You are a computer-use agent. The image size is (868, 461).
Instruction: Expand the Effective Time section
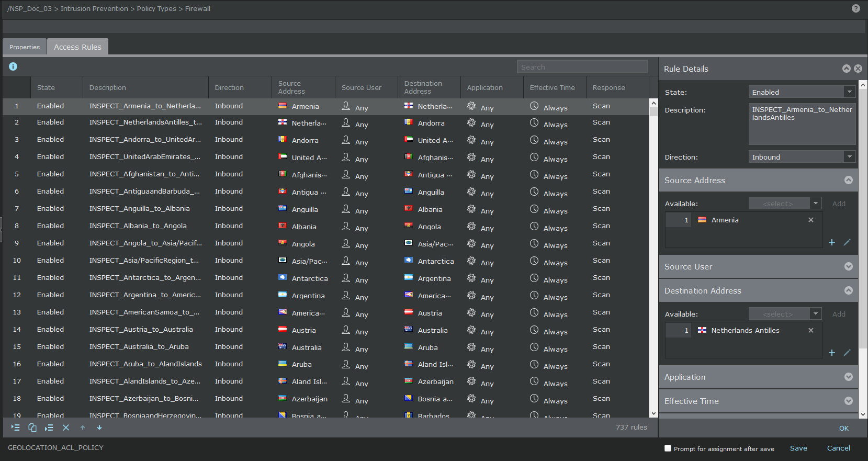point(849,401)
